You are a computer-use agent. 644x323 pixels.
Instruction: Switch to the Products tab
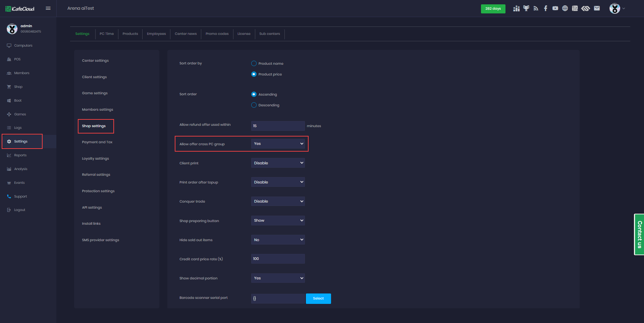(130, 34)
